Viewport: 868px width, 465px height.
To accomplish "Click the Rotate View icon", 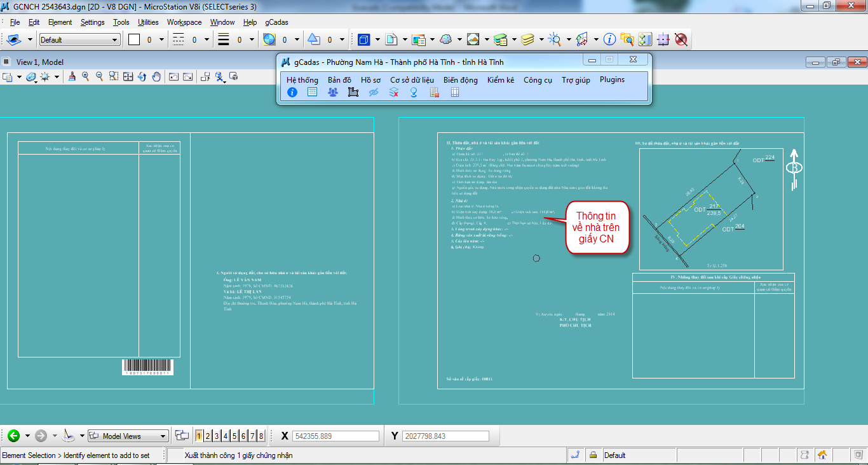I will pos(142,77).
